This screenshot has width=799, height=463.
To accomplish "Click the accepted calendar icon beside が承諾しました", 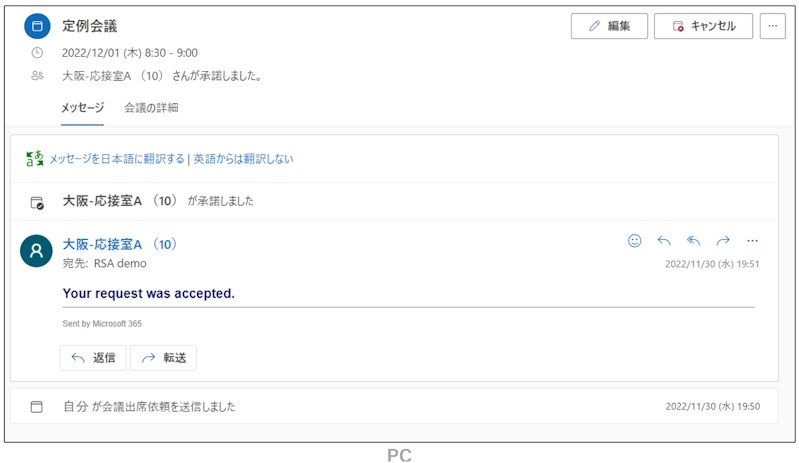I will tap(37, 203).
